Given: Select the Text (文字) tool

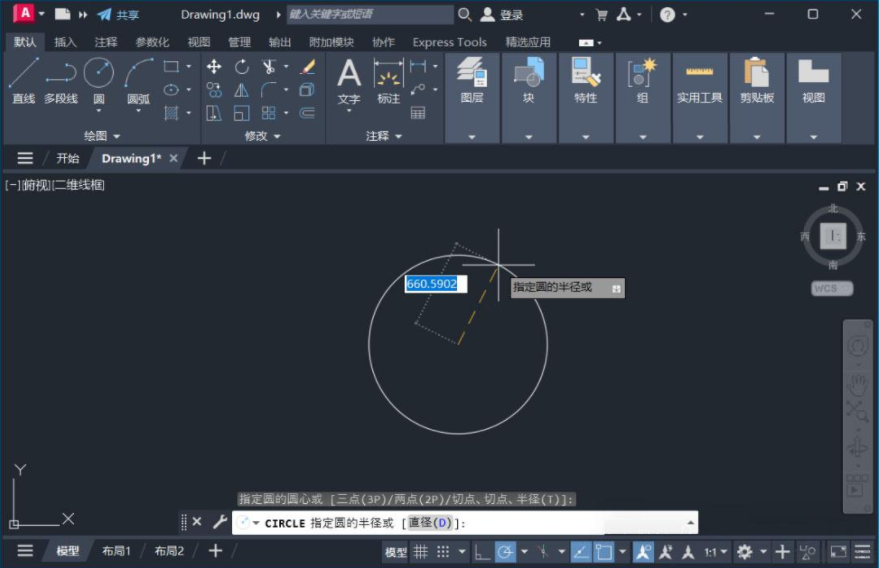Looking at the screenshot, I should [349, 81].
